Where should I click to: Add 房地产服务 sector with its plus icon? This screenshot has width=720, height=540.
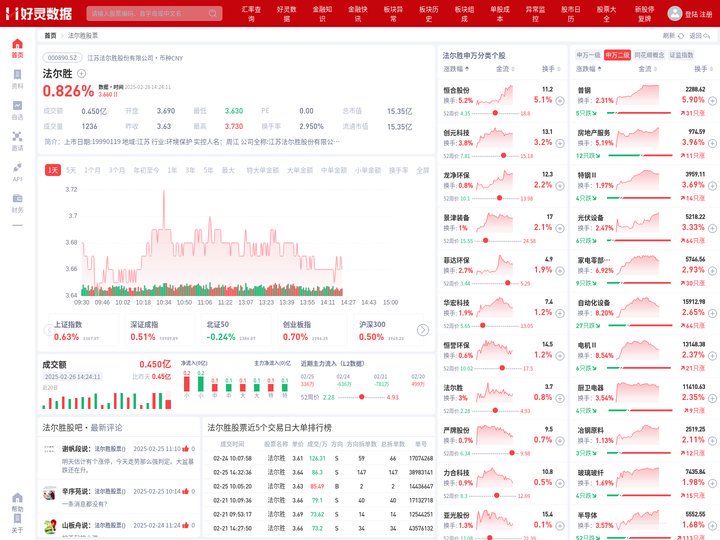coord(712,143)
